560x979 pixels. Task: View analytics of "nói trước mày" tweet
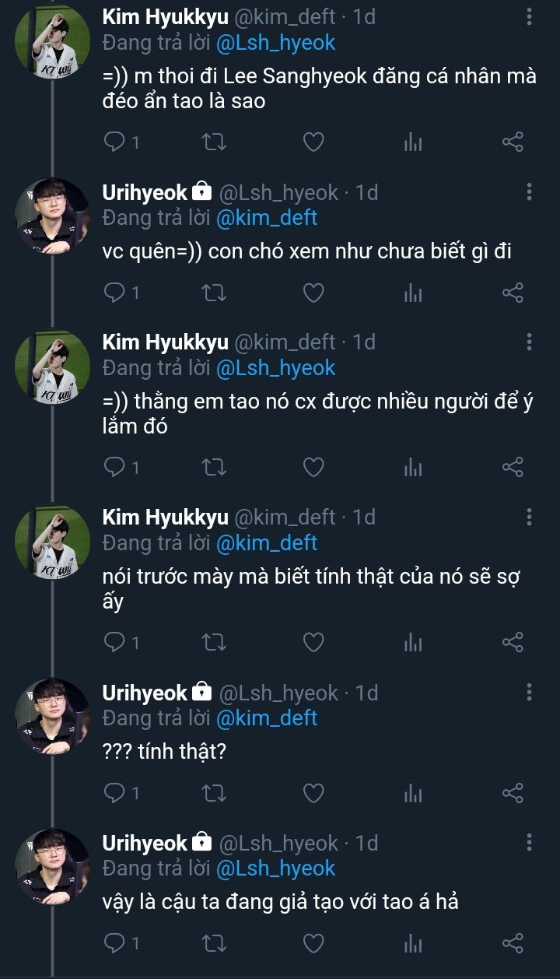coord(413,642)
